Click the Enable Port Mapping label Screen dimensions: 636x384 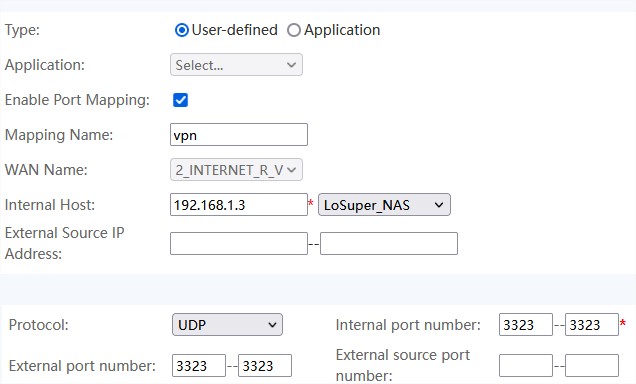pyautogui.click(x=77, y=100)
